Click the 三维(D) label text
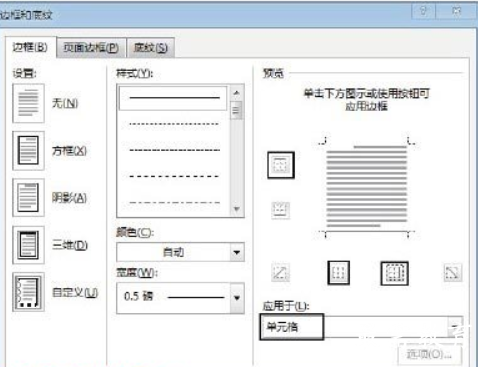The image size is (478, 367). [70, 245]
